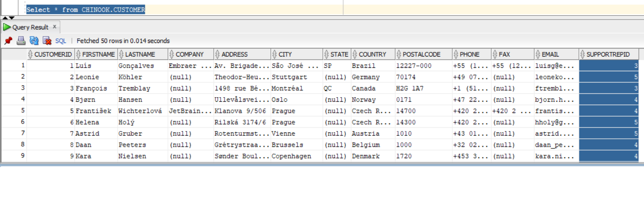Image resolution: width=644 pixels, height=218 pixels.
Task: Click the sort icon beside COUNTRY header
Action: (355, 55)
